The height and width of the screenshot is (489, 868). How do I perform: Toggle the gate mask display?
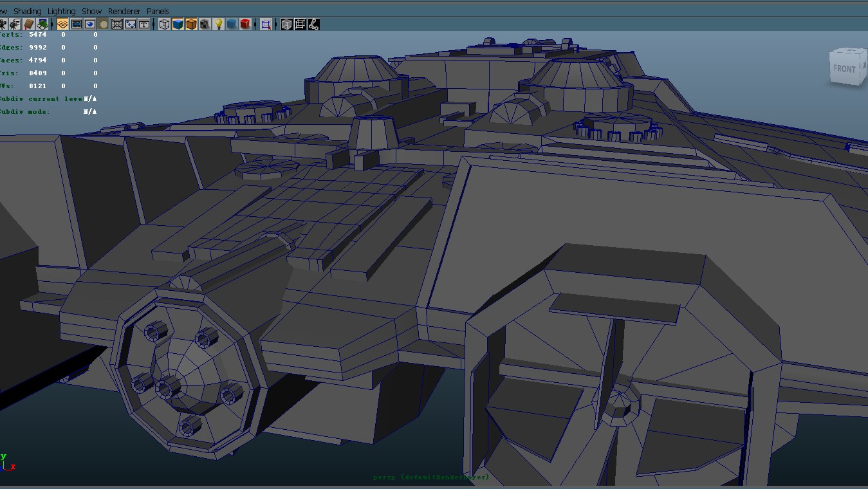pyautogui.click(x=104, y=24)
